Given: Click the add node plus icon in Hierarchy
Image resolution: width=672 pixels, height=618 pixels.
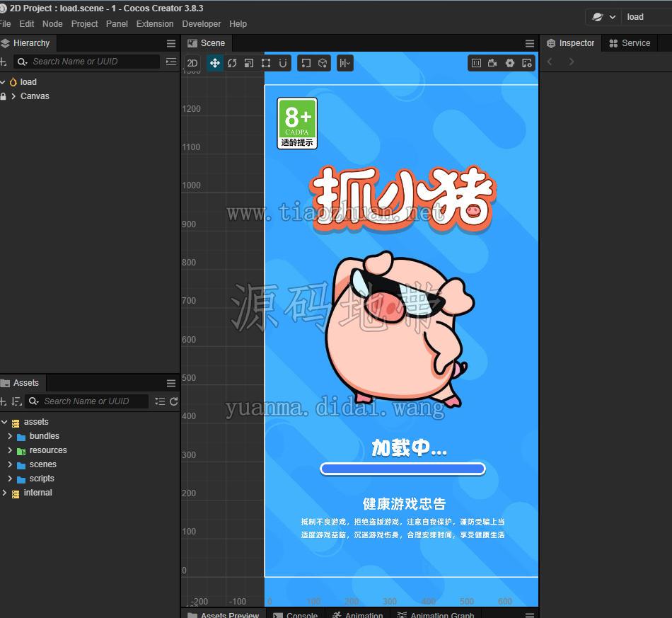Looking at the screenshot, I should [x=3, y=62].
